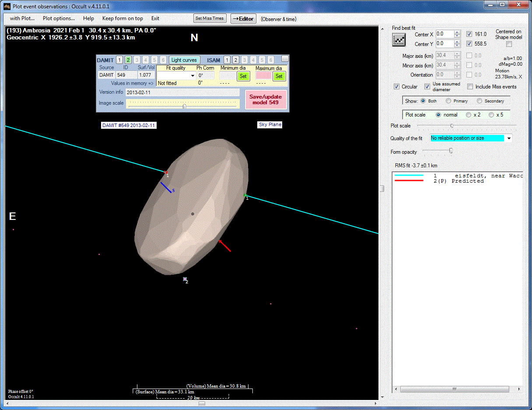Viewport: 532px width, 410px height.
Task: Click the center crosshair marker on the asteroid
Action: pos(192,214)
